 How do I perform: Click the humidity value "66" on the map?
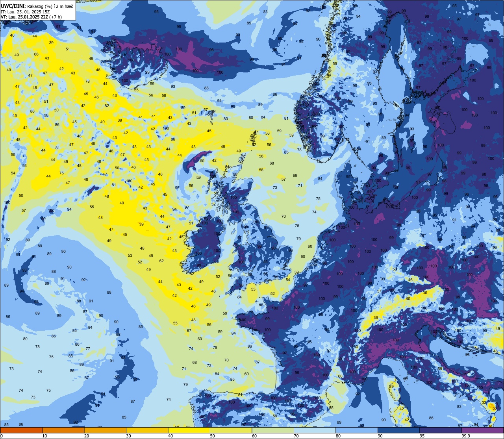pyautogui.click(x=36, y=54)
